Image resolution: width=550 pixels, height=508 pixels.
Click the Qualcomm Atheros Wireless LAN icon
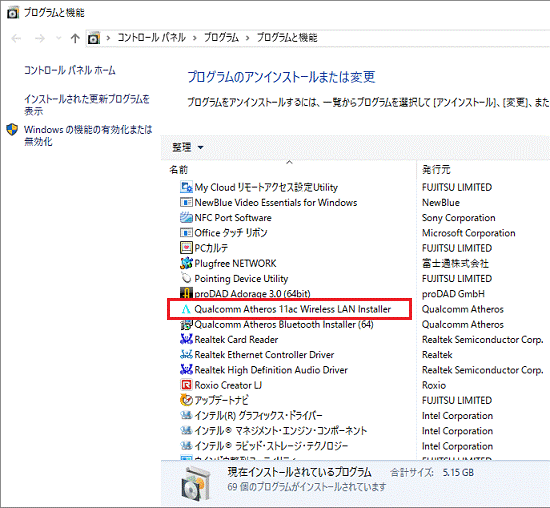[x=186, y=309]
